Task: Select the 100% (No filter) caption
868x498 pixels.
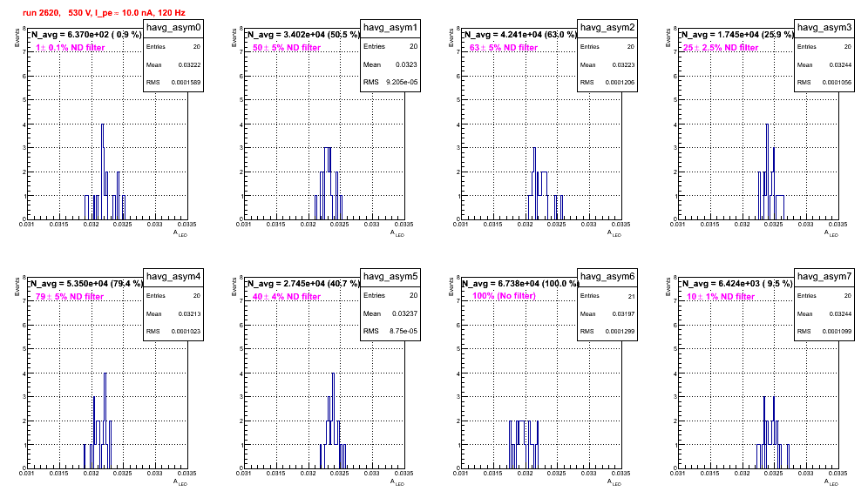Action: [x=505, y=296]
